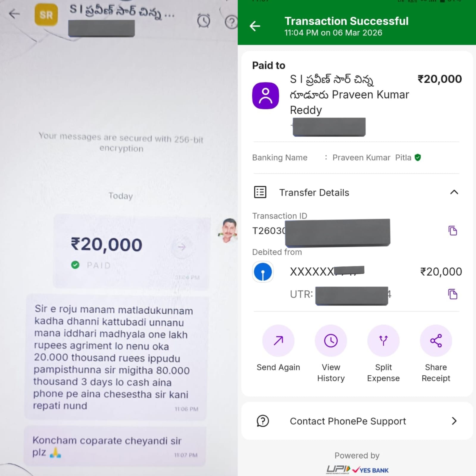Copy the UTR number

pyautogui.click(x=452, y=294)
